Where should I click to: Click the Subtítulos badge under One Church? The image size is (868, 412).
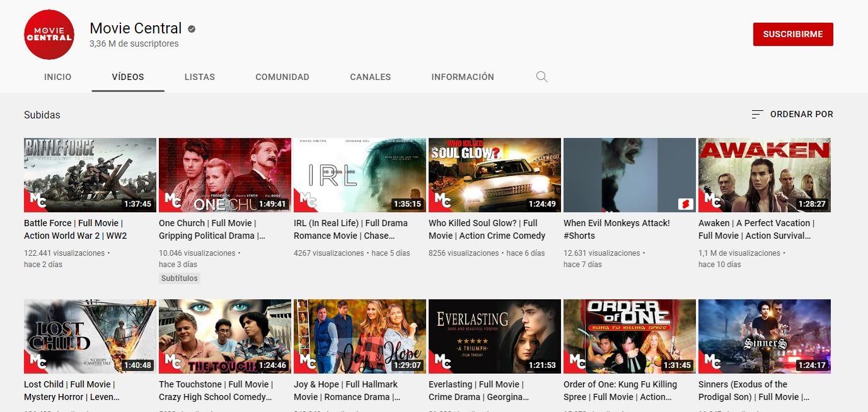179,278
